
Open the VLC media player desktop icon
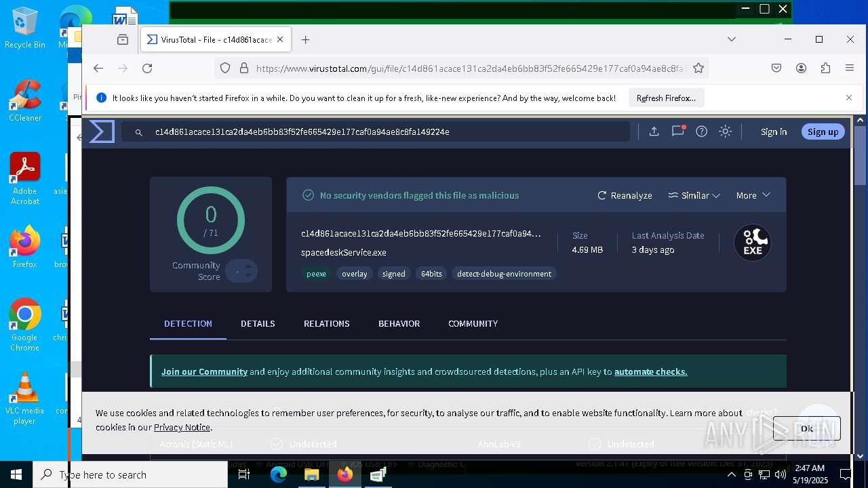(x=25, y=399)
